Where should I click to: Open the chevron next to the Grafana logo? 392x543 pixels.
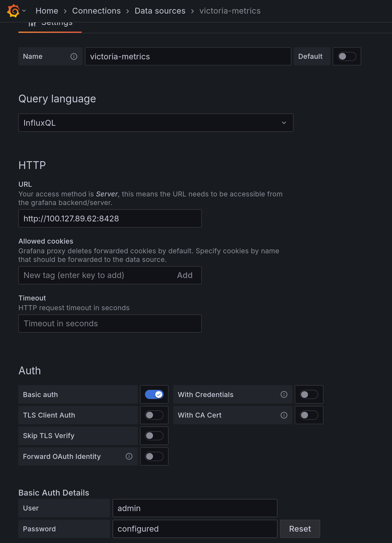pyautogui.click(x=24, y=11)
